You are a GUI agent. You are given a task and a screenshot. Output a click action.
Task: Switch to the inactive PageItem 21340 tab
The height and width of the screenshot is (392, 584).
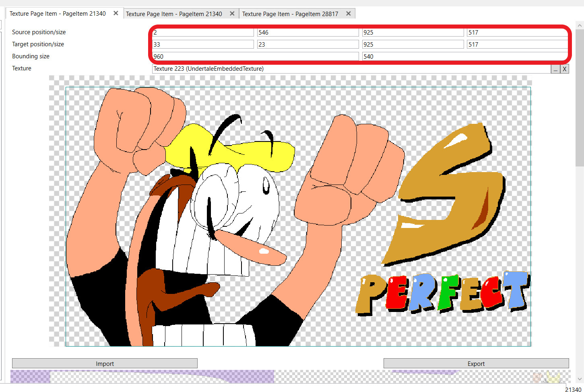pyautogui.click(x=173, y=14)
